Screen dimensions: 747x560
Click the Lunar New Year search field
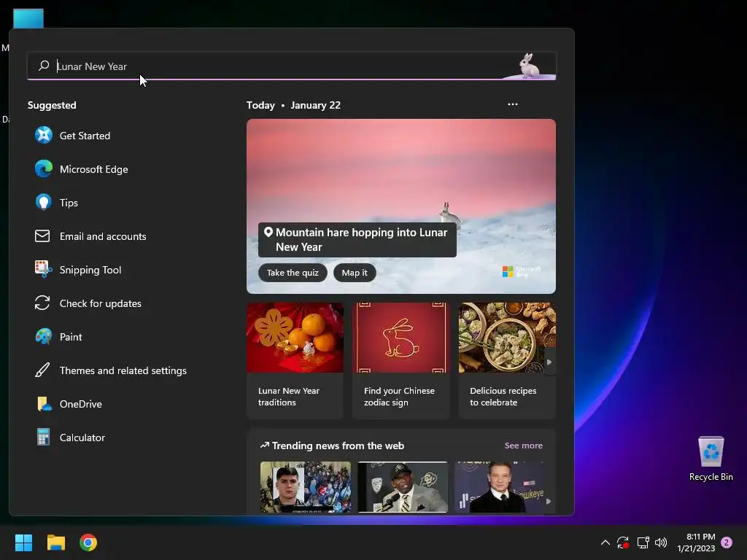[292, 66]
